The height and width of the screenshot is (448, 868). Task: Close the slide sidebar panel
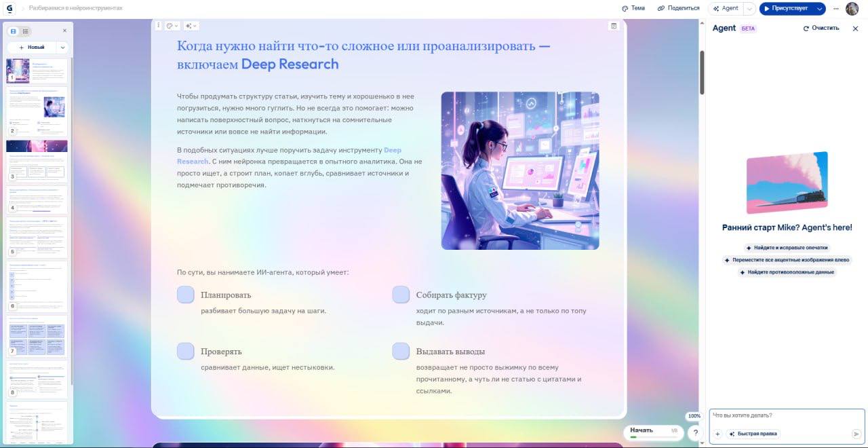click(65, 31)
